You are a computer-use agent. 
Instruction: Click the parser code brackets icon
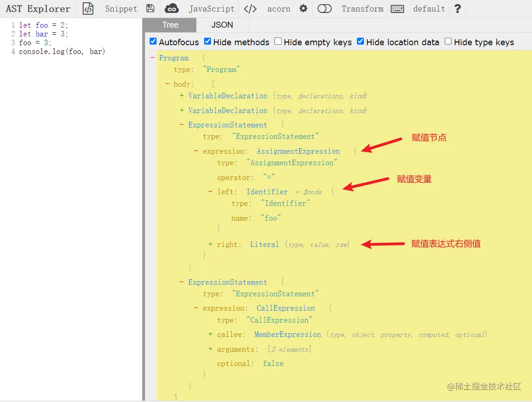point(250,9)
